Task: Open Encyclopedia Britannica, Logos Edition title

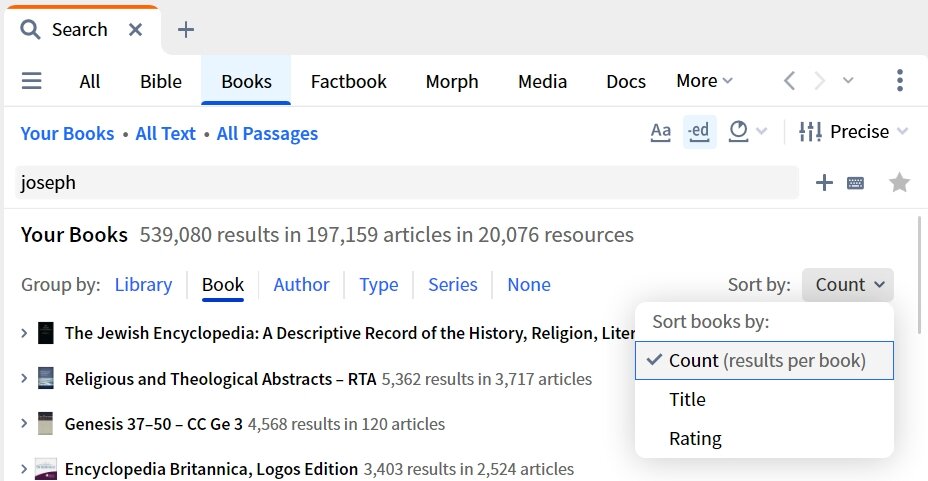Action: pos(211,469)
